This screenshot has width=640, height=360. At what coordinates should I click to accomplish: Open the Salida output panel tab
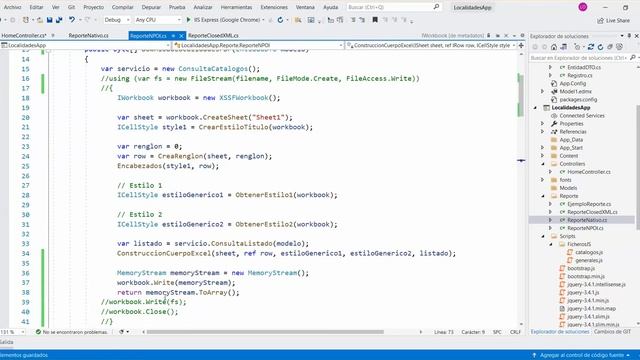pyautogui.click(x=7, y=342)
